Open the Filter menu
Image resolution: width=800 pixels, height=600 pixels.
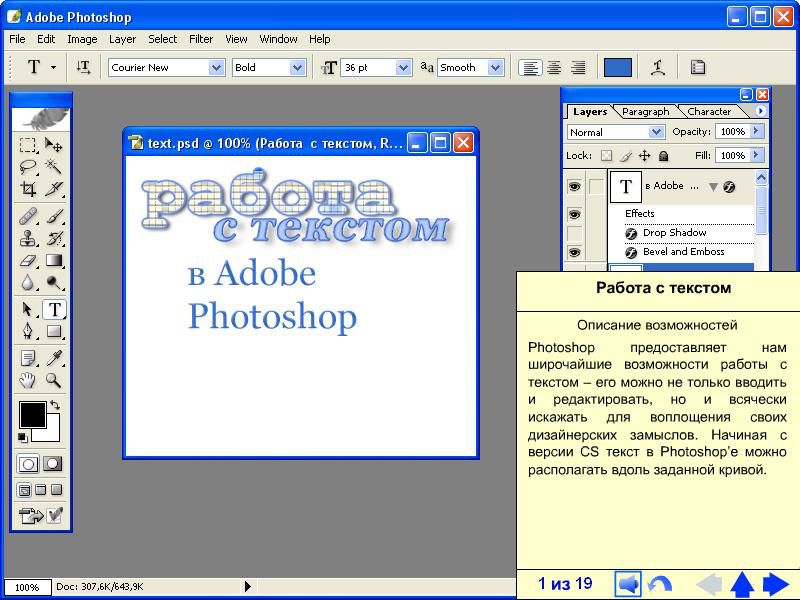click(201, 39)
